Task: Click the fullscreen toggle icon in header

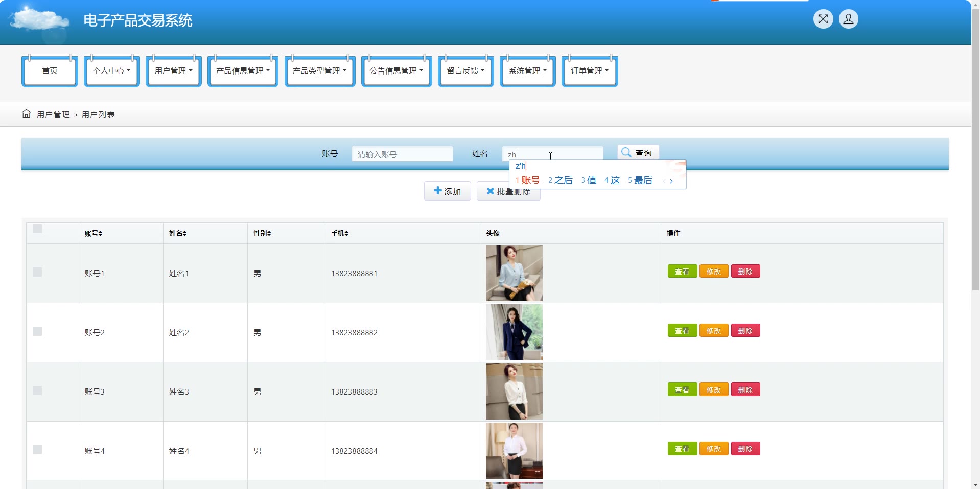Action: [x=823, y=19]
